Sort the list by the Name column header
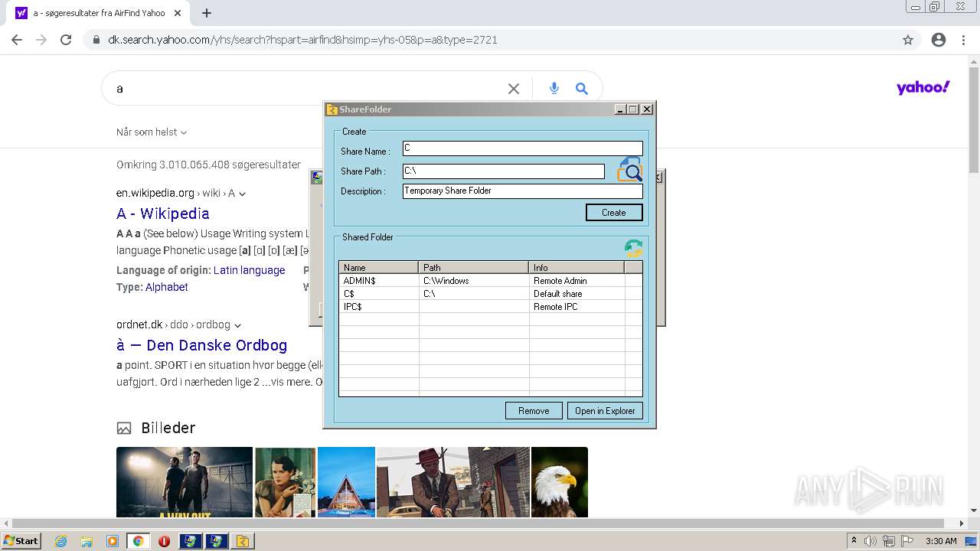This screenshot has height=551, width=980. (x=379, y=268)
